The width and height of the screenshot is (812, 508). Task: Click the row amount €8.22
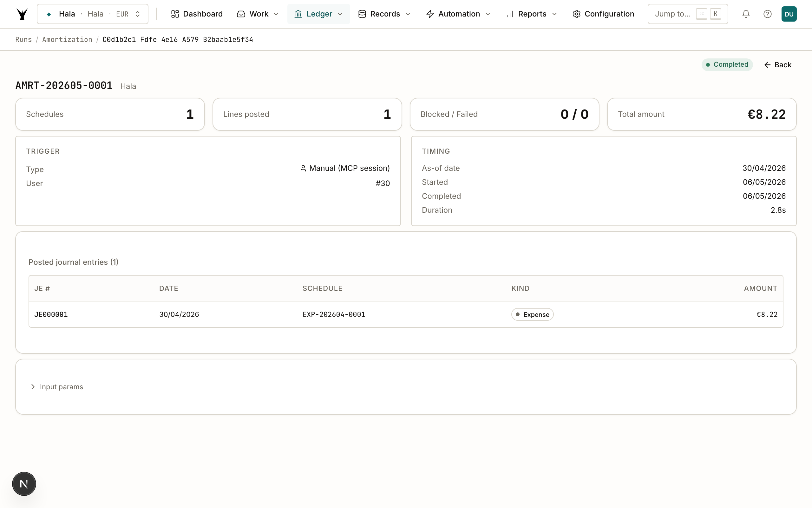point(767,314)
